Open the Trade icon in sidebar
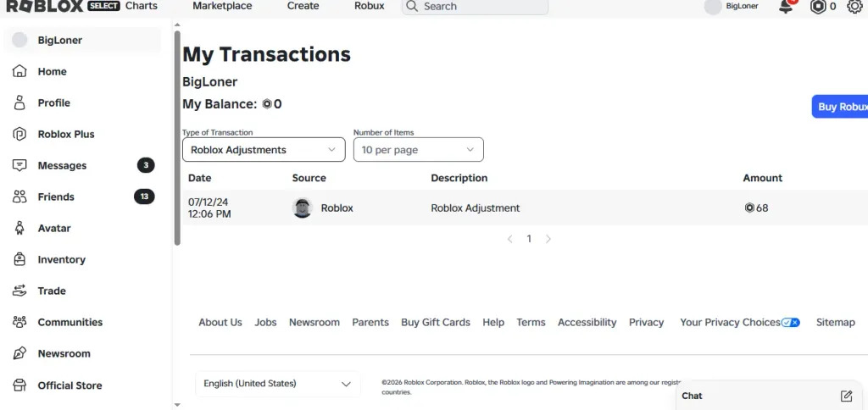Screen dimensions: 868x410 tap(19, 291)
